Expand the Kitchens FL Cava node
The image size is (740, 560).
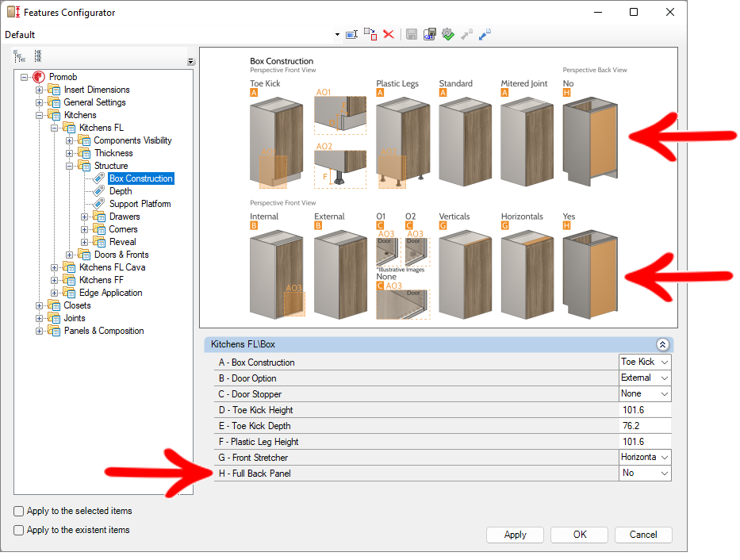click(54, 267)
